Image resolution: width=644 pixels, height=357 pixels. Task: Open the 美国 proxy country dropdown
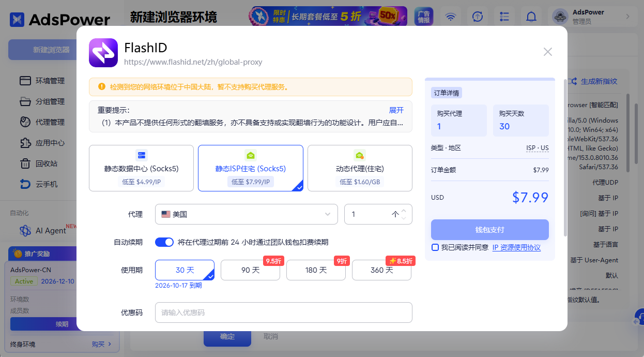tap(247, 214)
